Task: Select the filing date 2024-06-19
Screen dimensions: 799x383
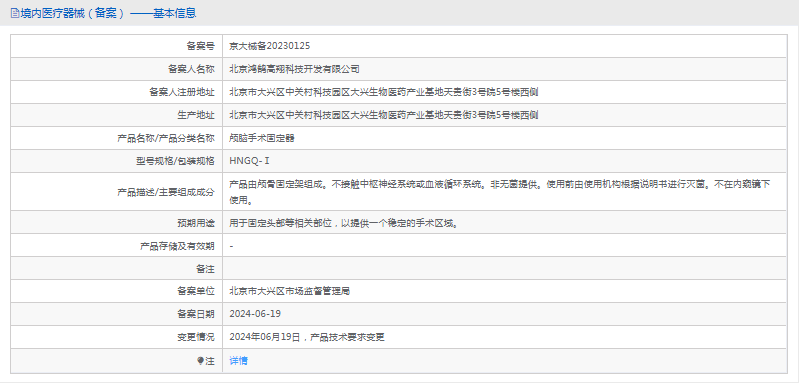Action: (255, 313)
